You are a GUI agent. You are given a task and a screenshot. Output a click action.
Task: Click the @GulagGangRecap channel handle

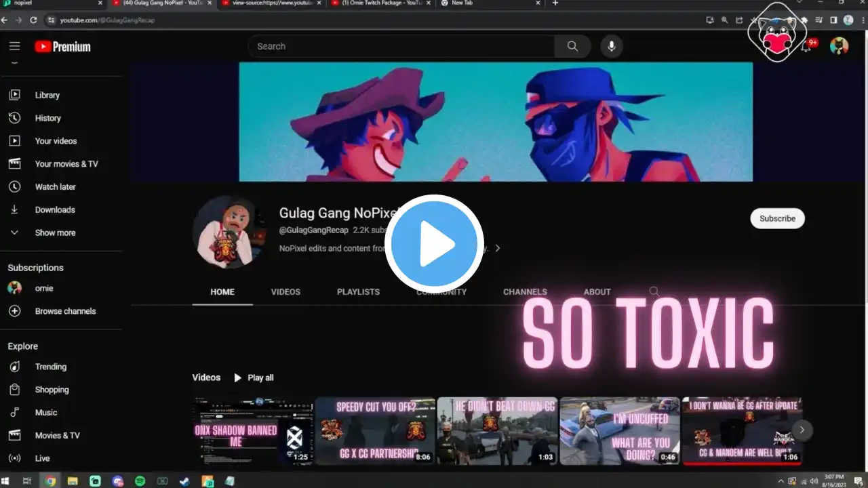(x=313, y=230)
